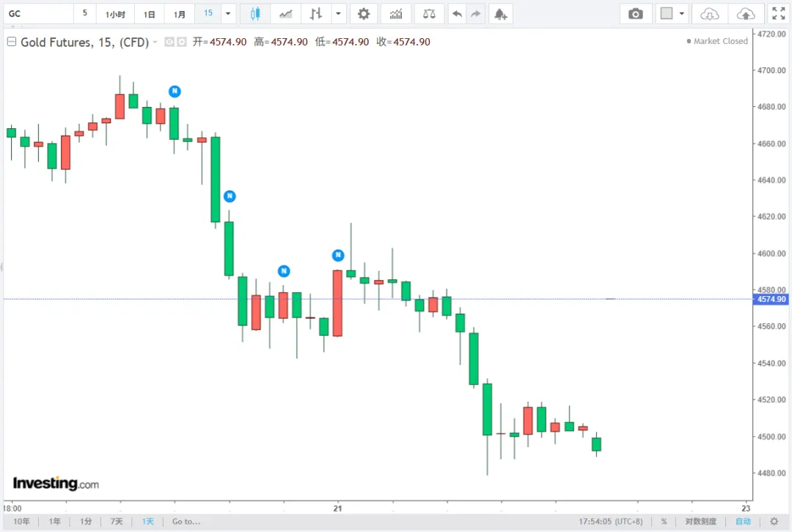Screen dimensions: 792x532
Task: Set range to 1天
Action: [x=147, y=522]
